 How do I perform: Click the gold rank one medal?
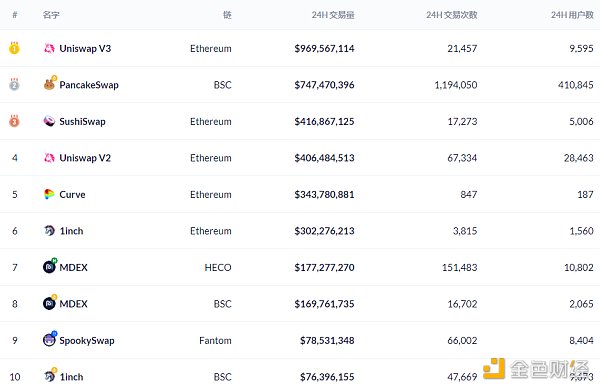coord(14,48)
